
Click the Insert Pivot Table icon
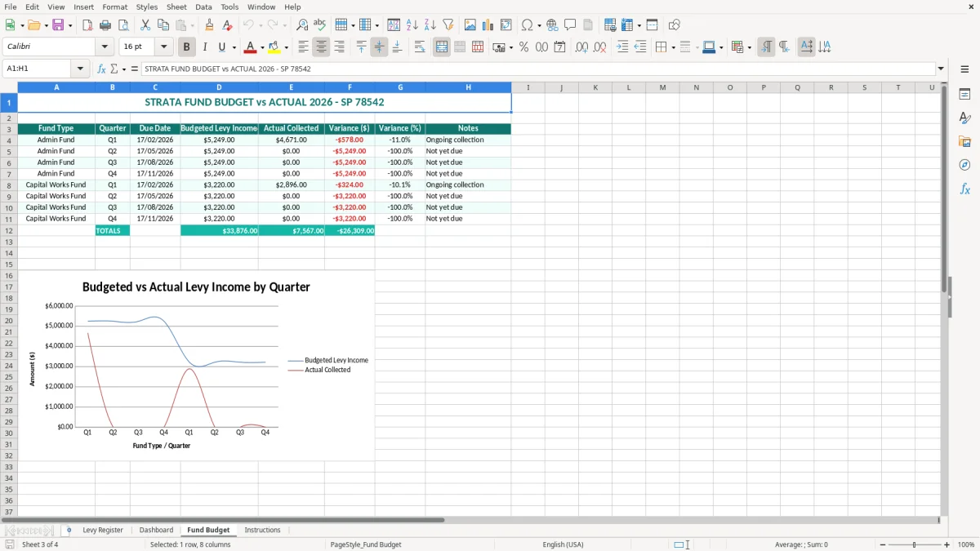506,25
